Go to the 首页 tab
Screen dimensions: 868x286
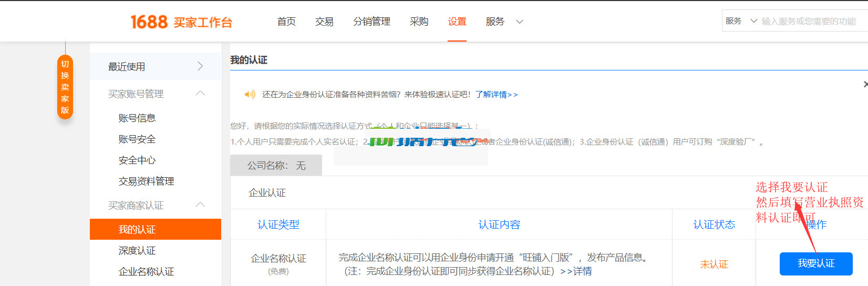pos(286,22)
